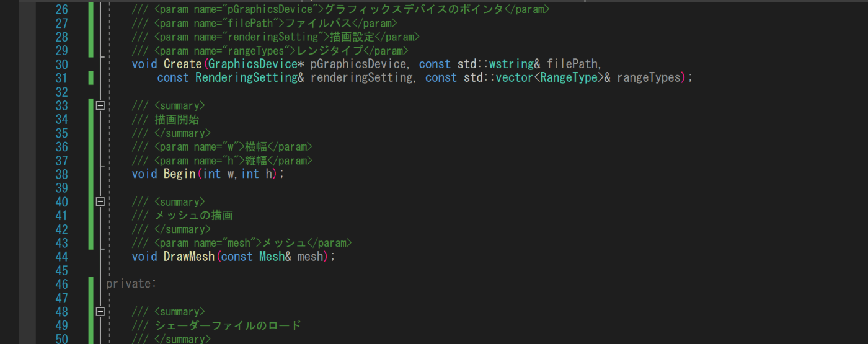The image size is (868, 344).
Task: Click the private: access specifier
Action: coord(131,284)
